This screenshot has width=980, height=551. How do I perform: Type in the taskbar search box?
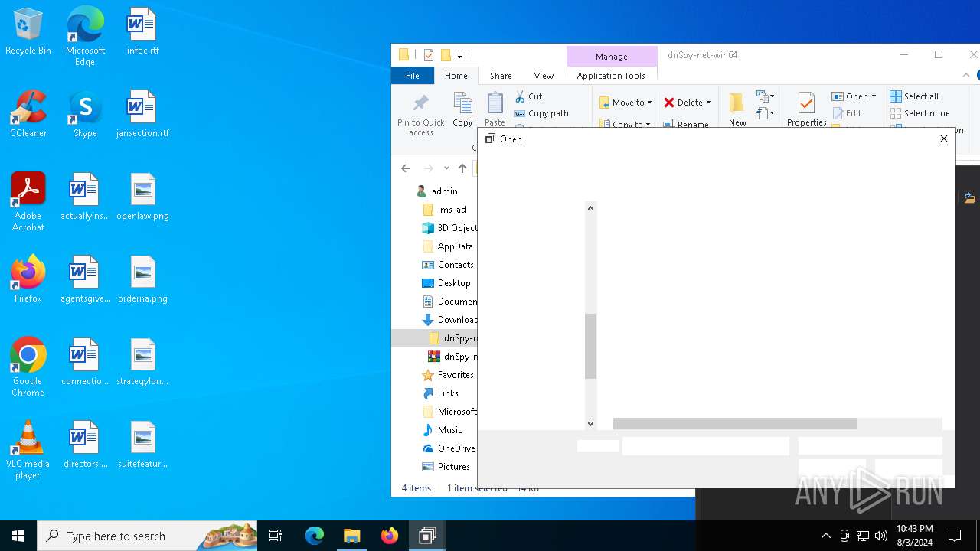147,536
